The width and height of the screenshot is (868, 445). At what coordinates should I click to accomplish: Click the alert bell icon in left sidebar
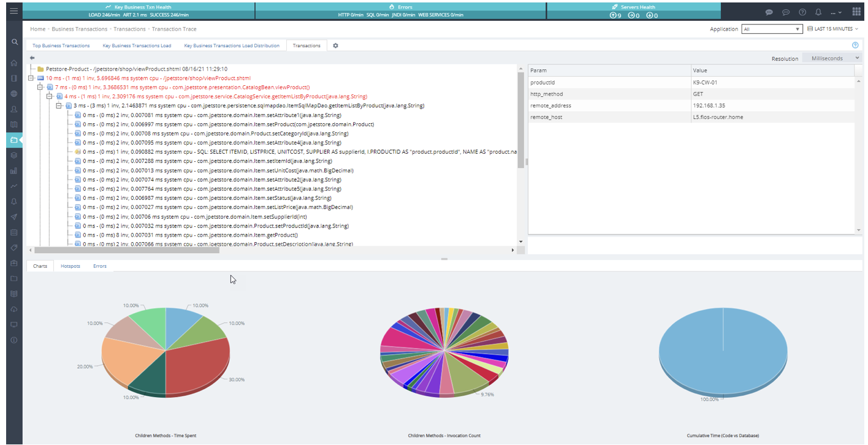(x=14, y=202)
